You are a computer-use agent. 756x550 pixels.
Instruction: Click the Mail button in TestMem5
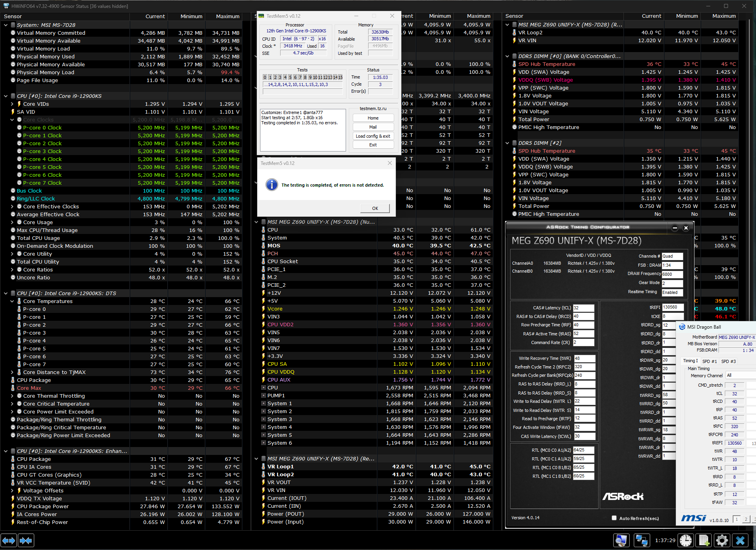point(373,127)
